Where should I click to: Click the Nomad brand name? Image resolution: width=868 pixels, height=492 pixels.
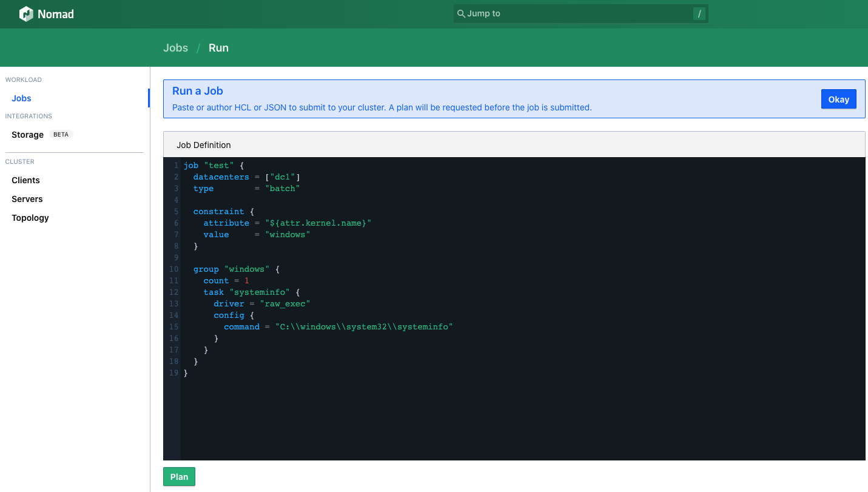pyautogui.click(x=56, y=14)
